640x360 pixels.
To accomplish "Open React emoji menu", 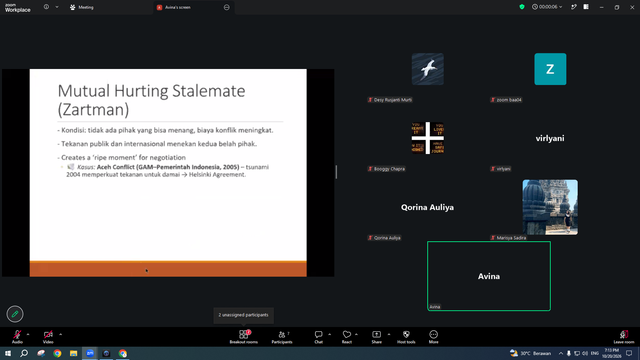I will tap(347, 336).
